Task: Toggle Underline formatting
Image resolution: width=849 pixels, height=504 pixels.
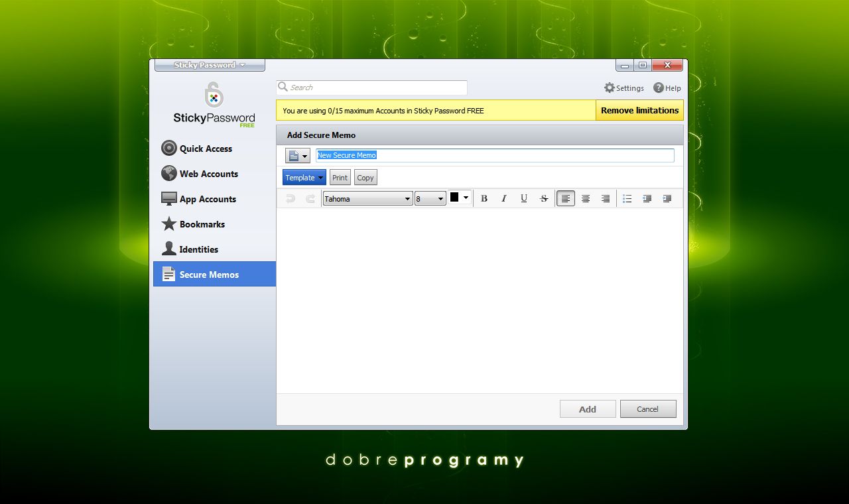Action: pos(524,198)
